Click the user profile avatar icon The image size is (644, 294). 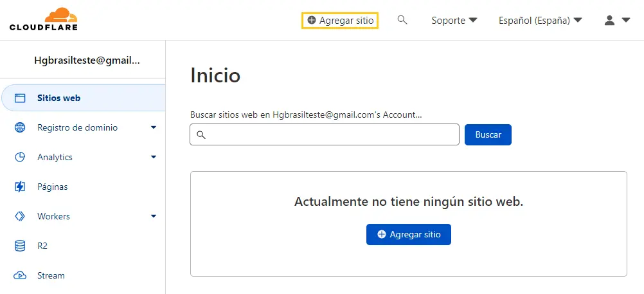pos(609,20)
